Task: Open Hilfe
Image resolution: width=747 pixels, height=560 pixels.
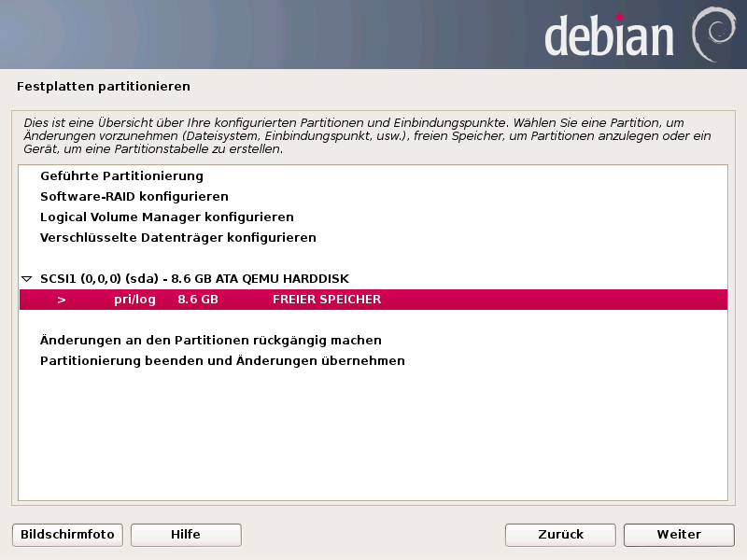Action: coord(186,535)
